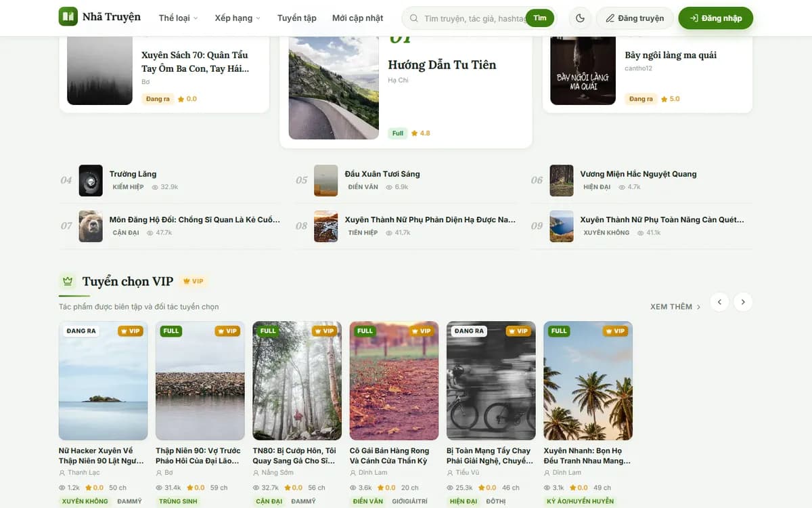Open Cô Gái Bán Hàng Rong cover
This screenshot has width=812, height=508.
(x=394, y=381)
